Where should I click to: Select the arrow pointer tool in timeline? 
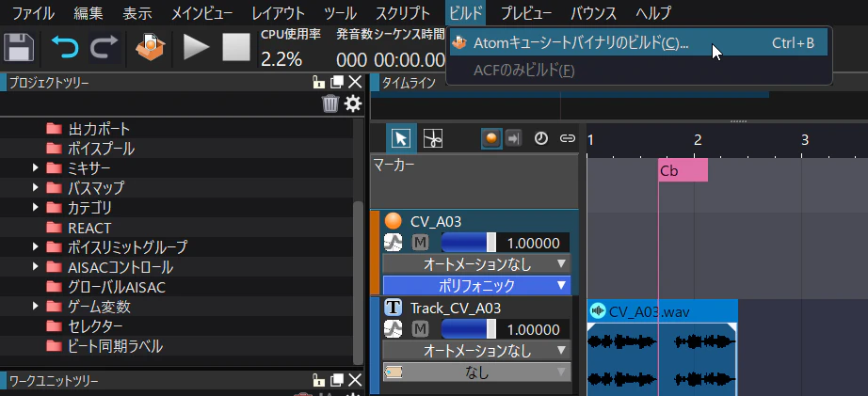(401, 138)
